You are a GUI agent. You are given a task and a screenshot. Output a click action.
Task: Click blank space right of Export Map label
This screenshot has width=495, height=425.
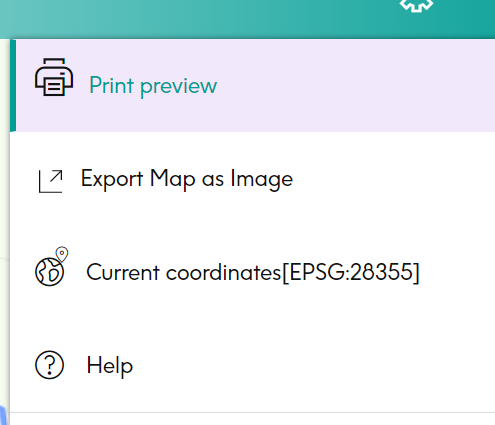tap(393, 179)
